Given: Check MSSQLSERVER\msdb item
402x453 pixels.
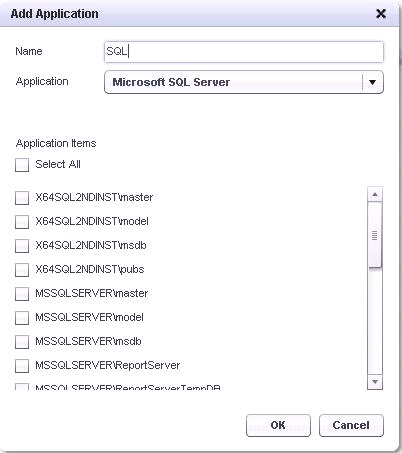Looking at the screenshot, I should click(x=22, y=342).
